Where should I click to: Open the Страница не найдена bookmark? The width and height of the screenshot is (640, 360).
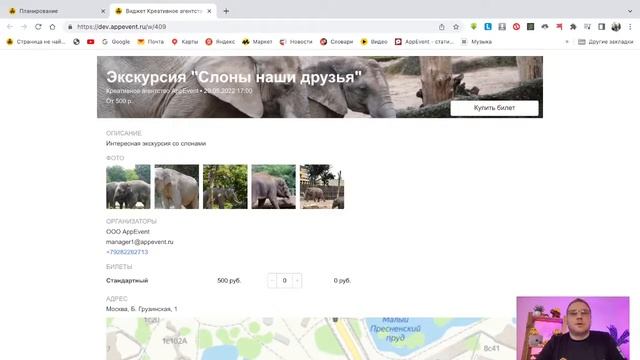36,42
